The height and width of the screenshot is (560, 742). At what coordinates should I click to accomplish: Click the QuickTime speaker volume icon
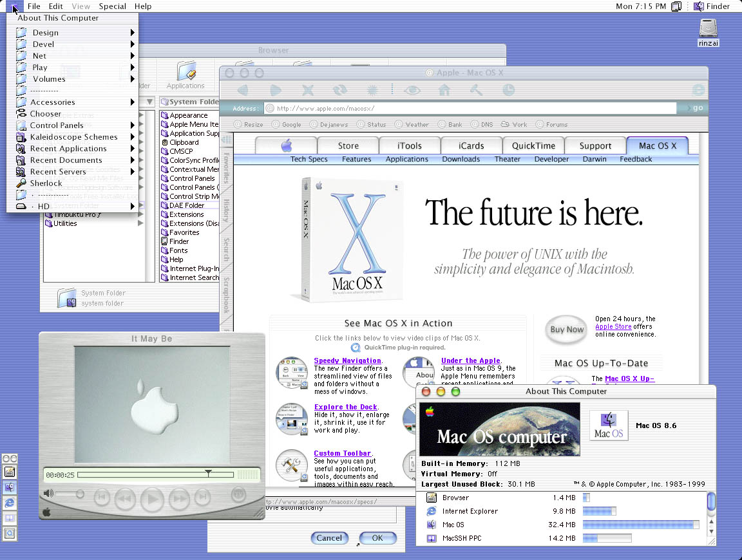click(48, 494)
